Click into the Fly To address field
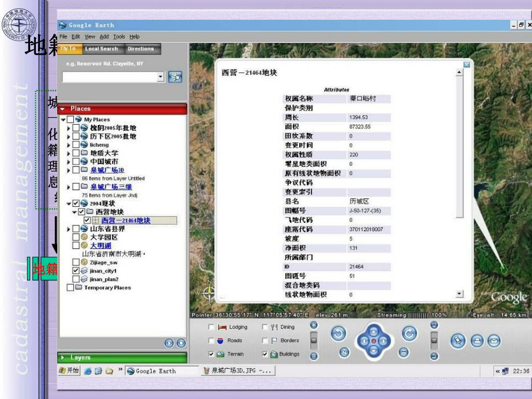 [x=110, y=77]
